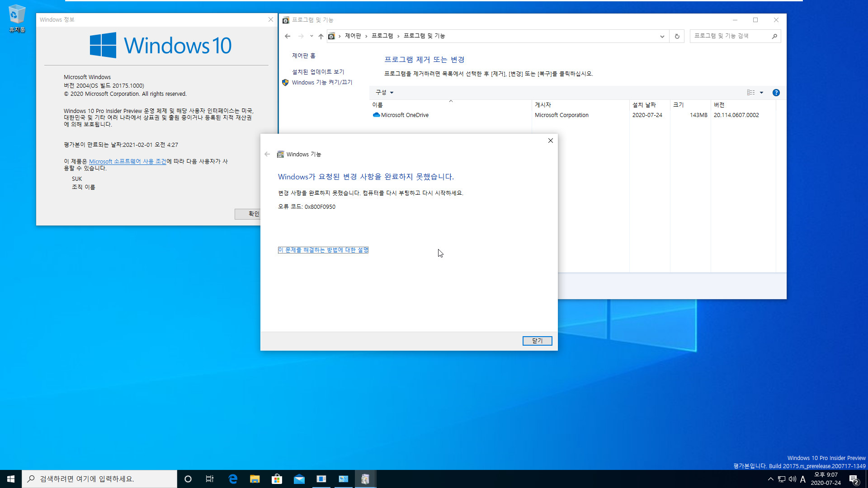Screen dimensions: 868x488
Task: Toggle the IME input mode indicator A
Action: pyautogui.click(x=803, y=479)
